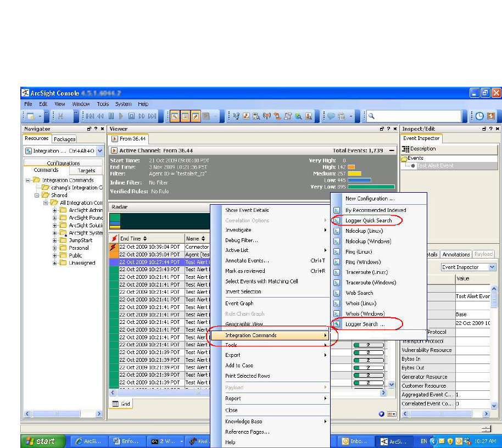Expand the JumpStart folder node
Viewport: 502px width, 448px height.
point(55,240)
